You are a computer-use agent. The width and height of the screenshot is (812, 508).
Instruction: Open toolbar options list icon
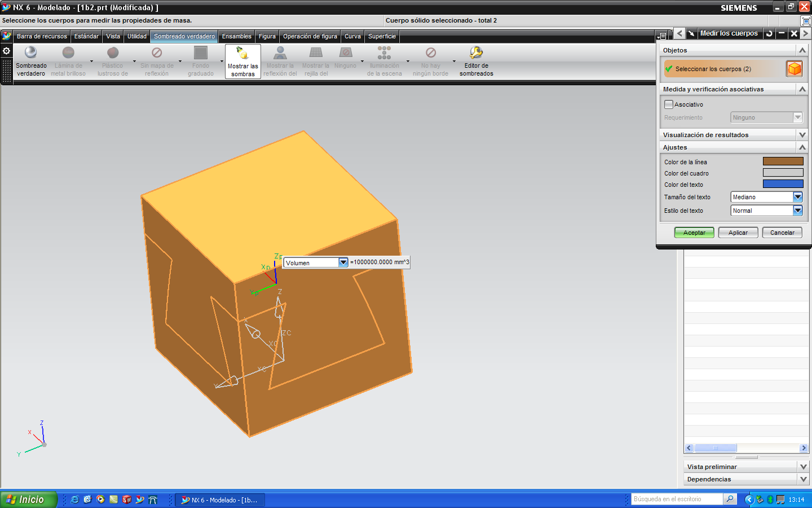click(663, 36)
